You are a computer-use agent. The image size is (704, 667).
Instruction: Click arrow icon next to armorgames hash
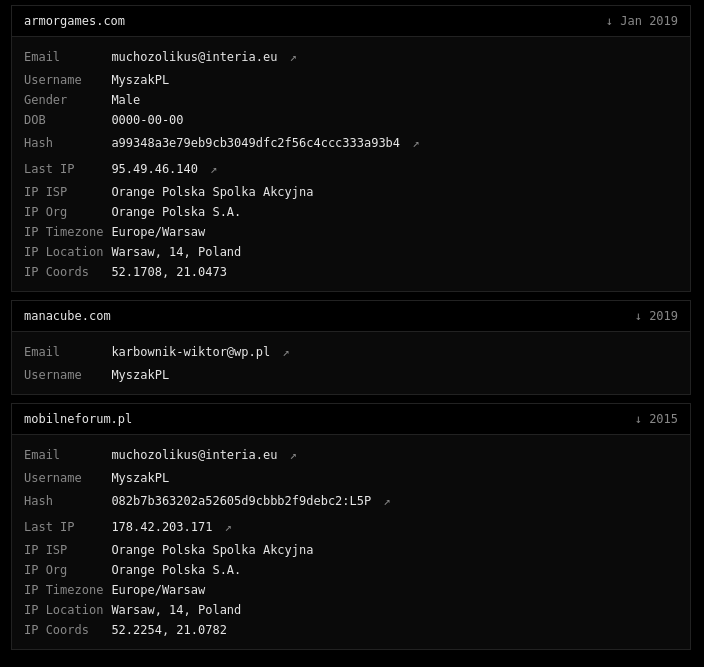[x=416, y=144]
